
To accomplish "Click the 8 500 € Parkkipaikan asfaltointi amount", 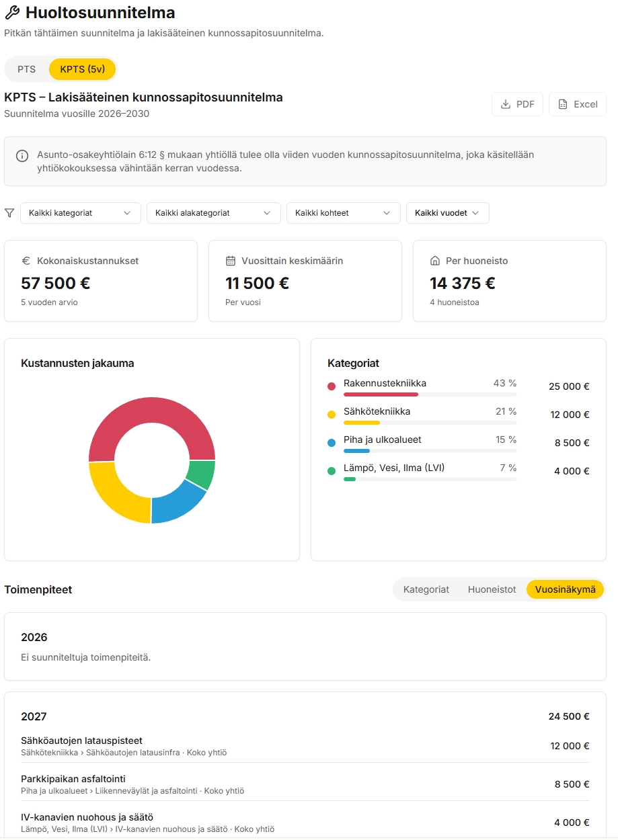I will [572, 784].
